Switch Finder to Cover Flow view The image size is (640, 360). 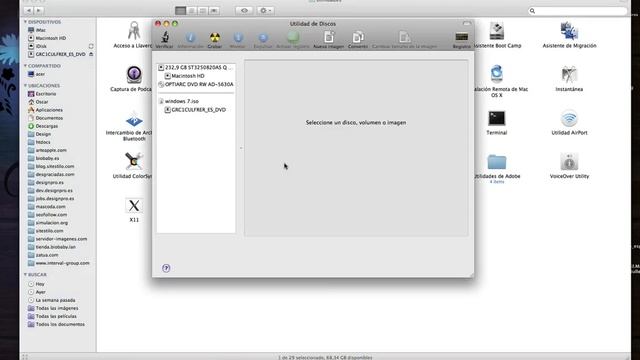click(214, 11)
